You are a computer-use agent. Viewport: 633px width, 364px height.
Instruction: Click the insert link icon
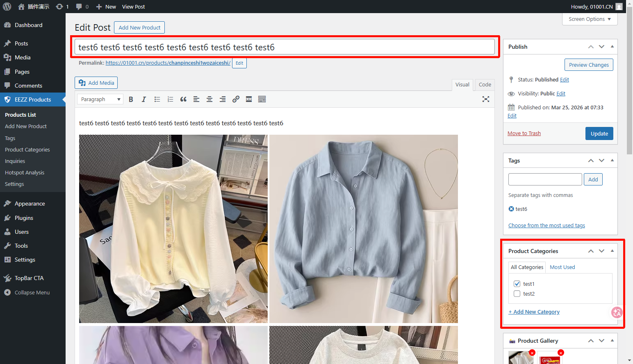pyautogui.click(x=236, y=99)
